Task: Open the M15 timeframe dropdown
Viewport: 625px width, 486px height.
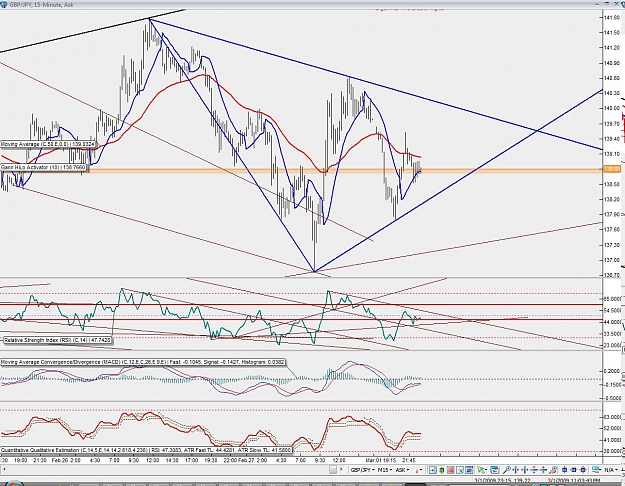Action: 385,470
